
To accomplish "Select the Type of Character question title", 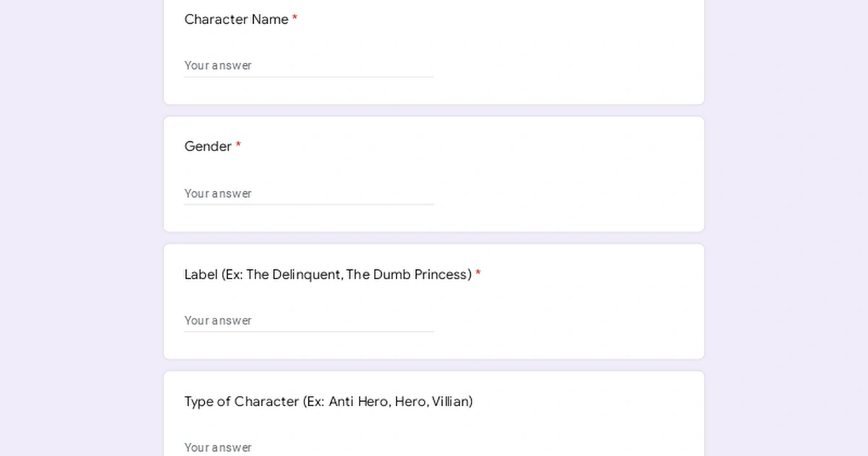I will [x=328, y=401].
